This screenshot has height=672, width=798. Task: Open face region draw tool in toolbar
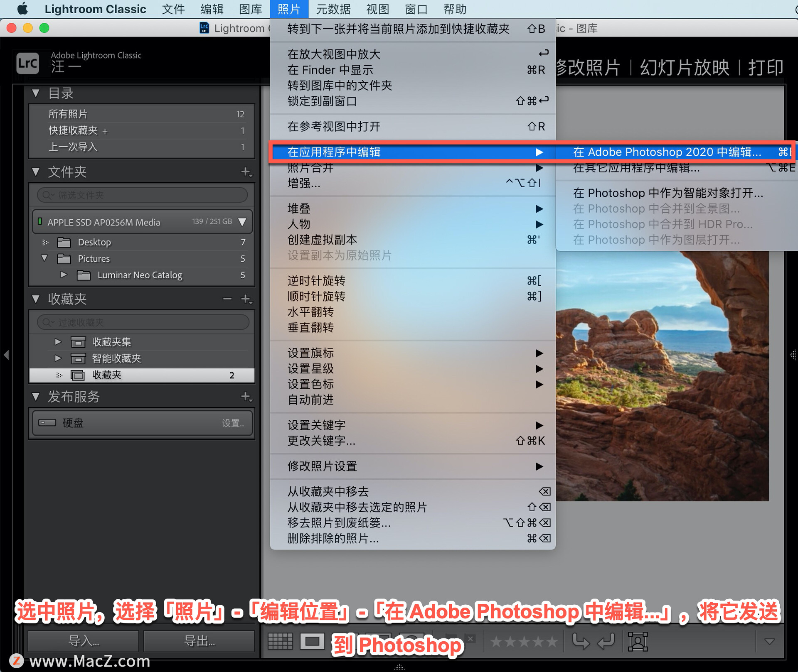coord(638,641)
